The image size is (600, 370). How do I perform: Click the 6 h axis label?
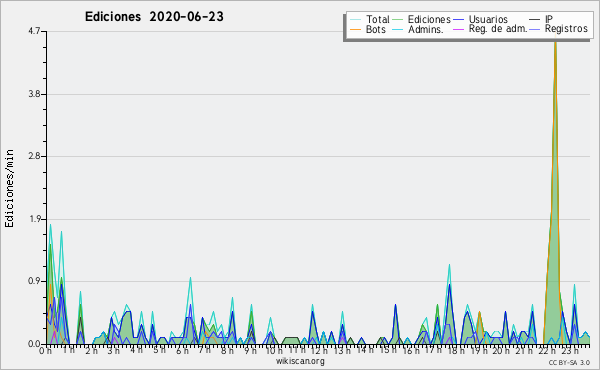(x=183, y=351)
